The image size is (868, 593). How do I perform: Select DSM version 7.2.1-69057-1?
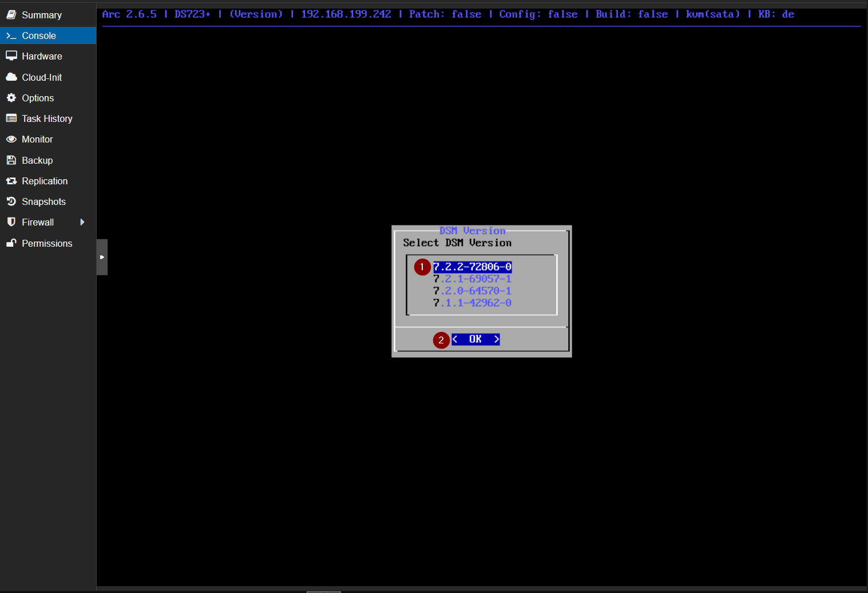pyautogui.click(x=472, y=279)
